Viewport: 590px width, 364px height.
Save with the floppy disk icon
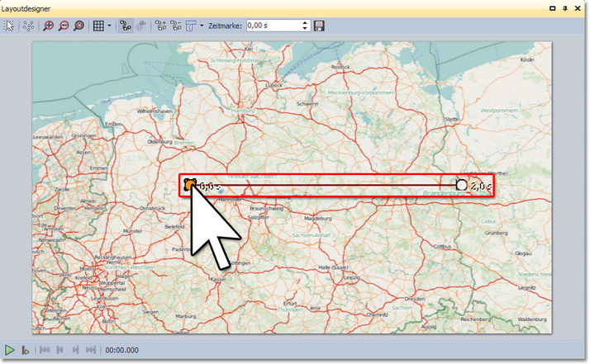click(x=319, y=26)
